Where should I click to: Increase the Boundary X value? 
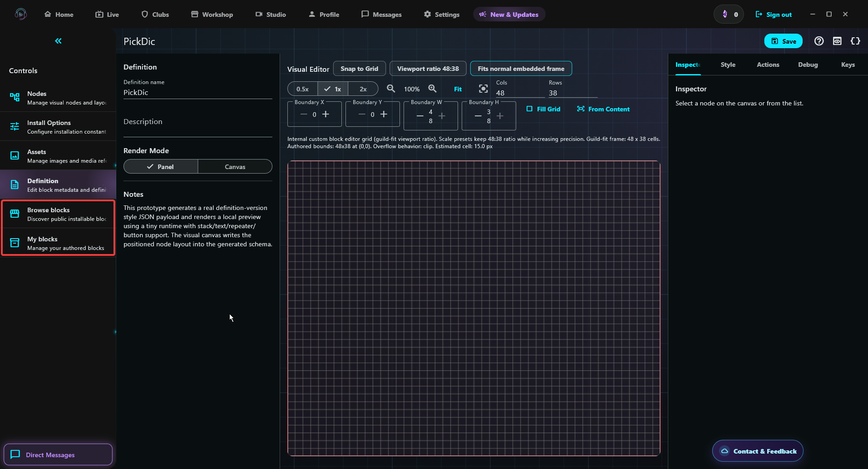click(325, 115)
